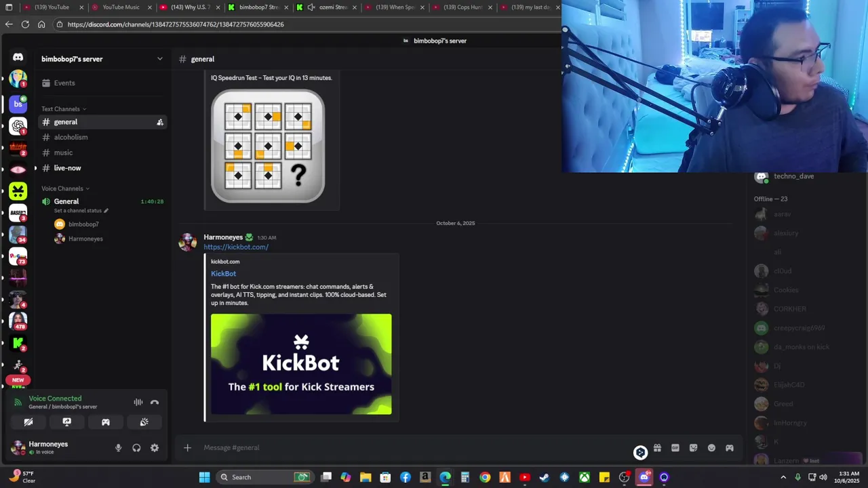Go to browser home page icon
This screenshot has height=488, width=868.
pyautogui.click(x=41, y=24)
